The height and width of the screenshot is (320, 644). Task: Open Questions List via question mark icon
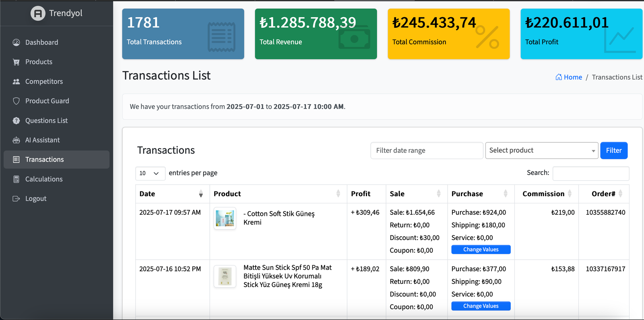(x=16, y=121)
